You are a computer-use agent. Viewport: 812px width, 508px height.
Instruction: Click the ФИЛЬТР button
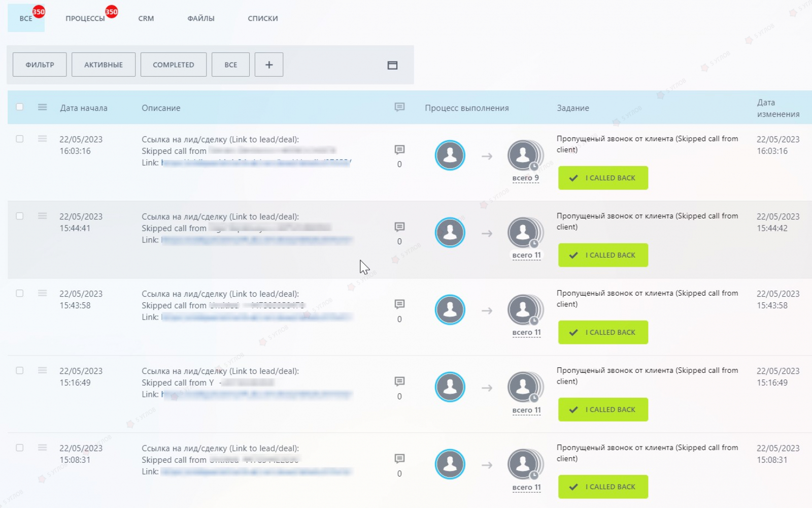(x=40, y=65)
